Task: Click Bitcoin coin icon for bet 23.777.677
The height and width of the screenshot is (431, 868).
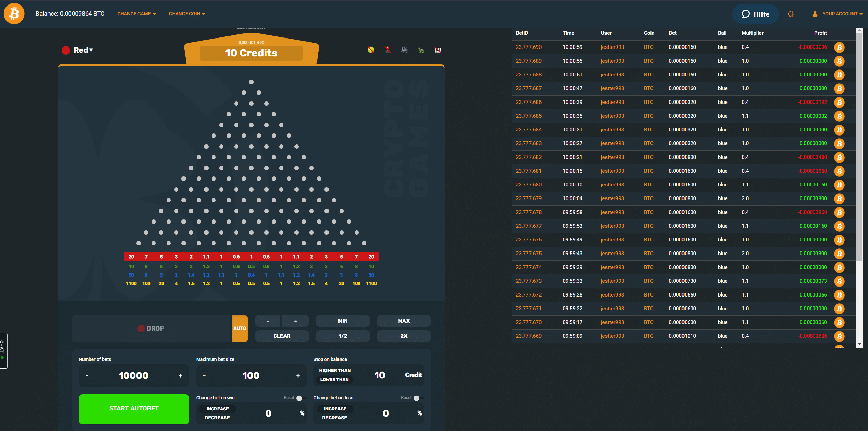Action: pyautogui.click(x=839, y=226)
